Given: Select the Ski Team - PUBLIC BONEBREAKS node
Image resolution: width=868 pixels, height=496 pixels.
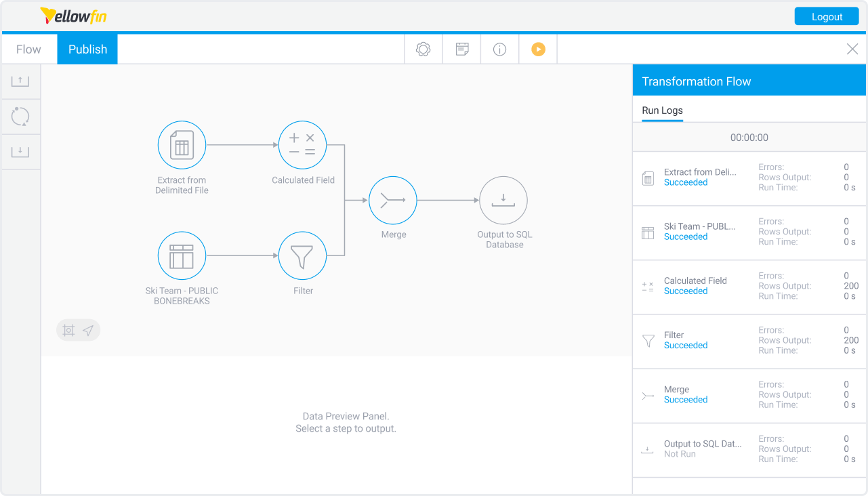Looking at the screenshot, I should (182, 255).
